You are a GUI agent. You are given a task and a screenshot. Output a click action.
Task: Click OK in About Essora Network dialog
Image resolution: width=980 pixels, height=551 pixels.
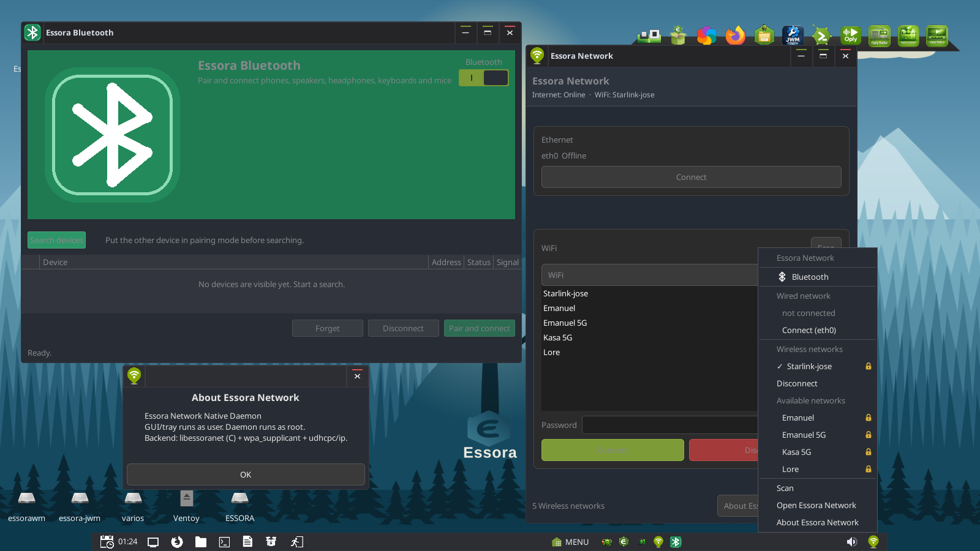(x=246, y=474)
